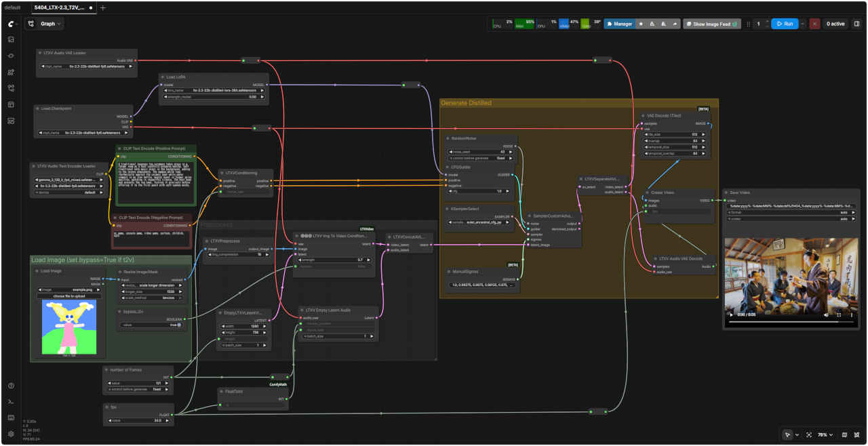Collapse the RandomNoise node title dot

(x=448, y=138)
